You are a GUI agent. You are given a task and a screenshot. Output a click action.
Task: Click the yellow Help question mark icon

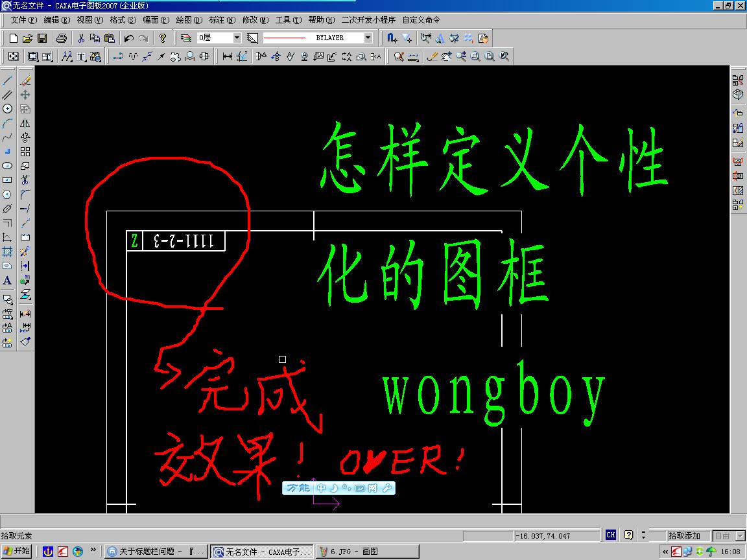click(163, 38)
